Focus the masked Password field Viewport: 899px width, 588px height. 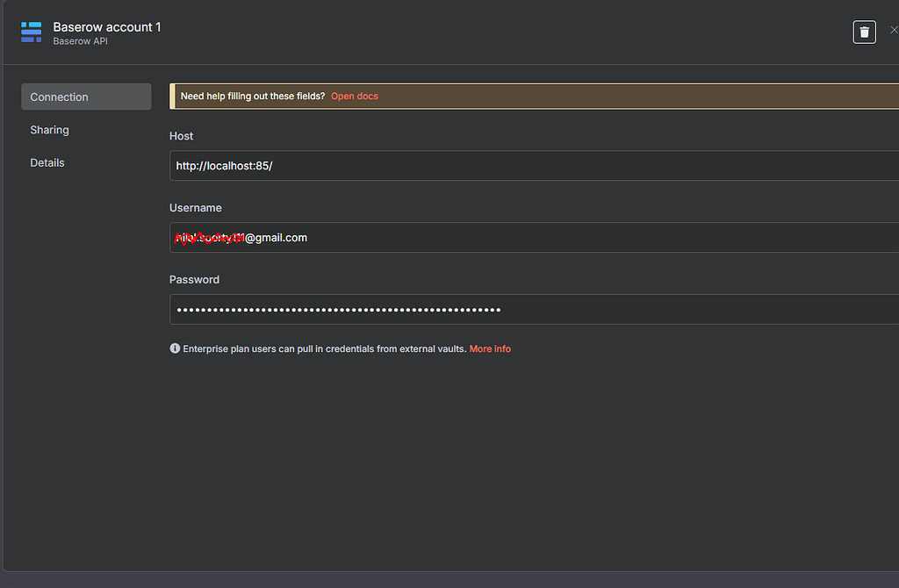[x=527, y=310]
